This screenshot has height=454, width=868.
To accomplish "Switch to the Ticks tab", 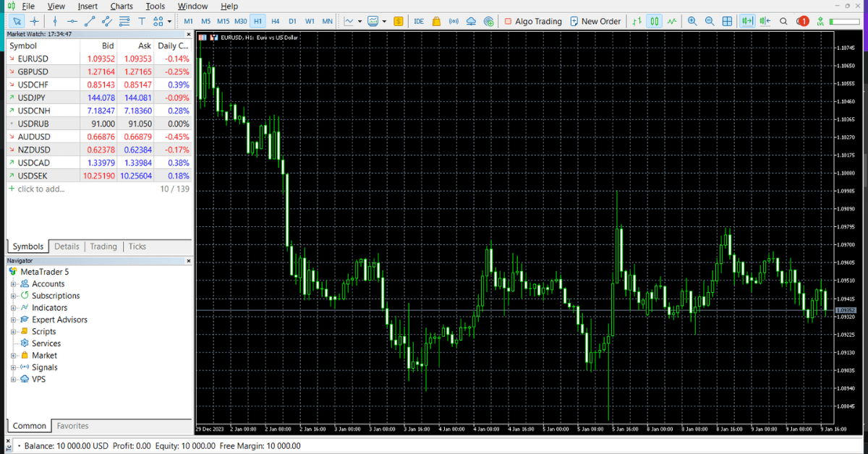I will [x=137, y=247].
